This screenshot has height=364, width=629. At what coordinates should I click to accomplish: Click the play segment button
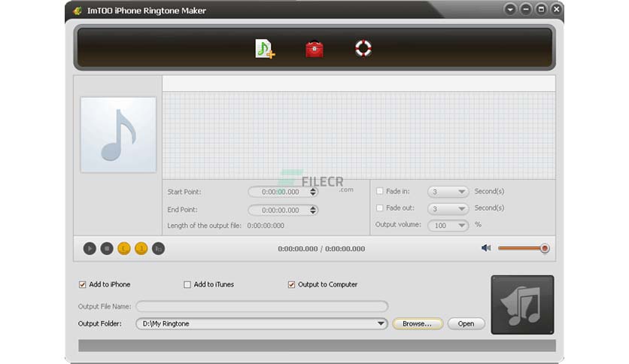tap(159, 248)
